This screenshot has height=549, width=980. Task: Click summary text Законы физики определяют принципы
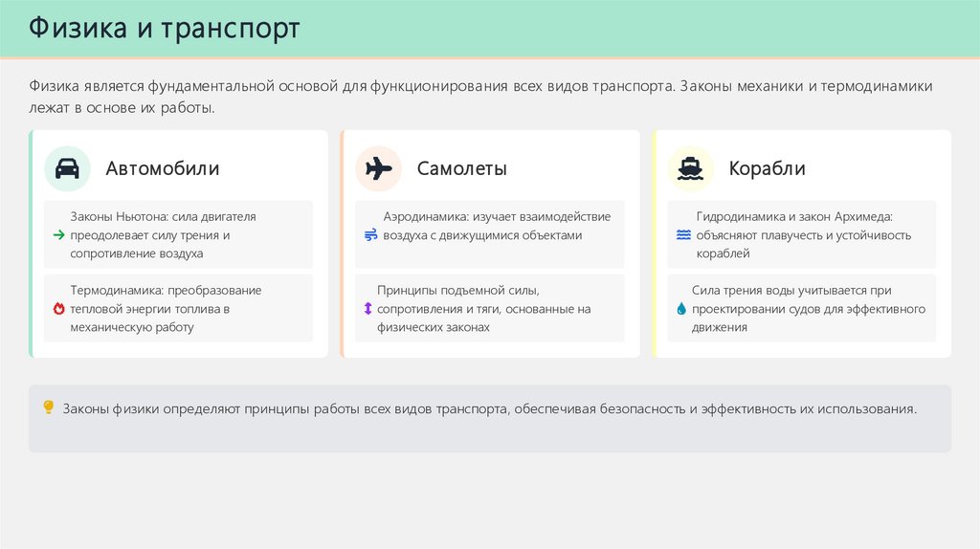coord(489,409)
